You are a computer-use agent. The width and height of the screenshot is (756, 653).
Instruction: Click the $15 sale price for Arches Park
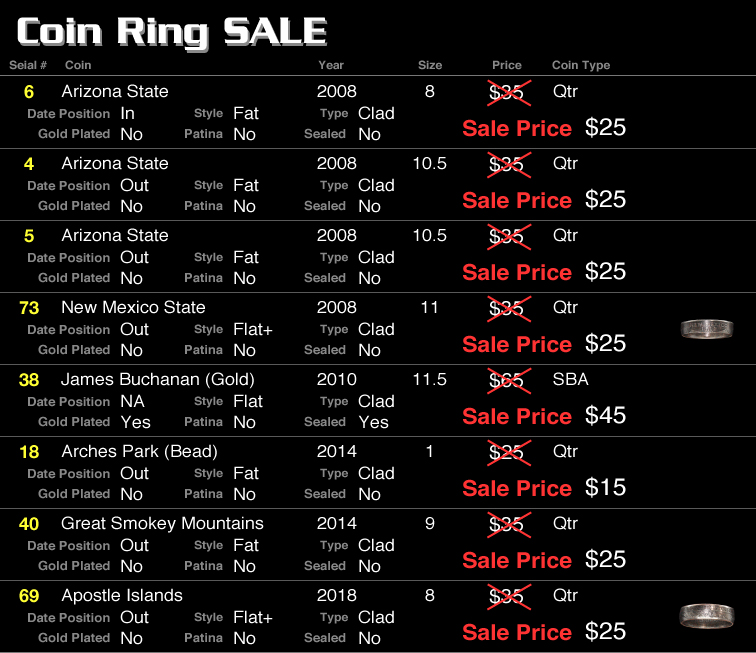[606, 487]
